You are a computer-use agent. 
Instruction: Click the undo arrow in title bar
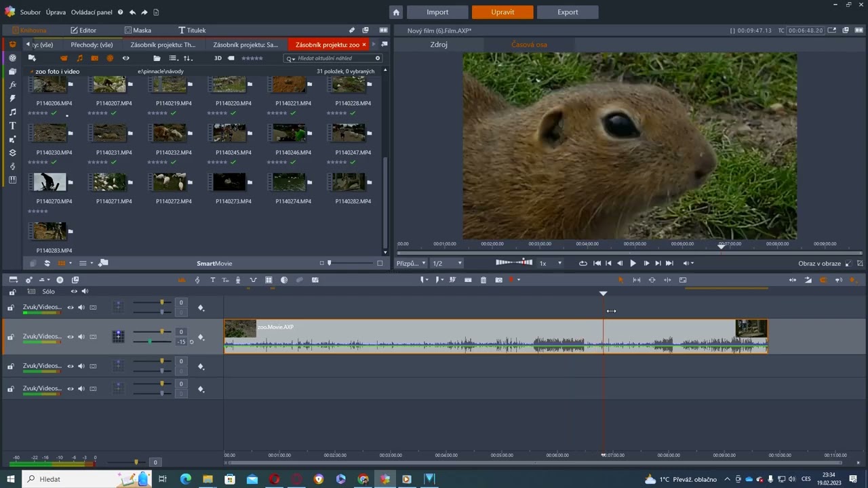click(132, 12)
